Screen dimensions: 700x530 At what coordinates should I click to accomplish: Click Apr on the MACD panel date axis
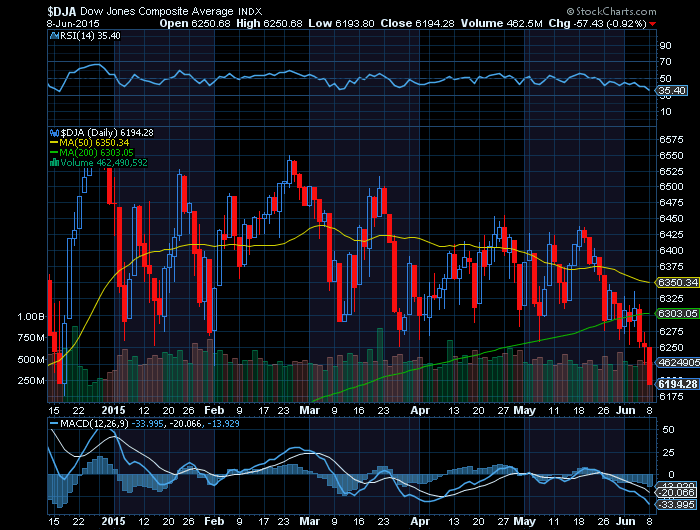[420, 521]
